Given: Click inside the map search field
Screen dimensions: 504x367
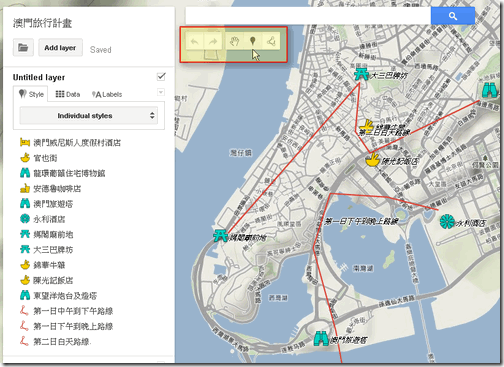Looking at the screenshot, I should point(308,16).
